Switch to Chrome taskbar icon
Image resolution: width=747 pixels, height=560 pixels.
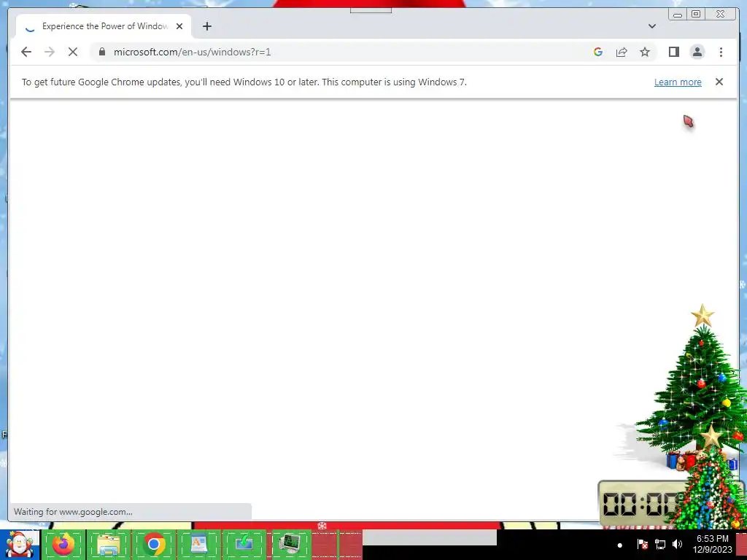pyautogui.click(x=153, y=544)
